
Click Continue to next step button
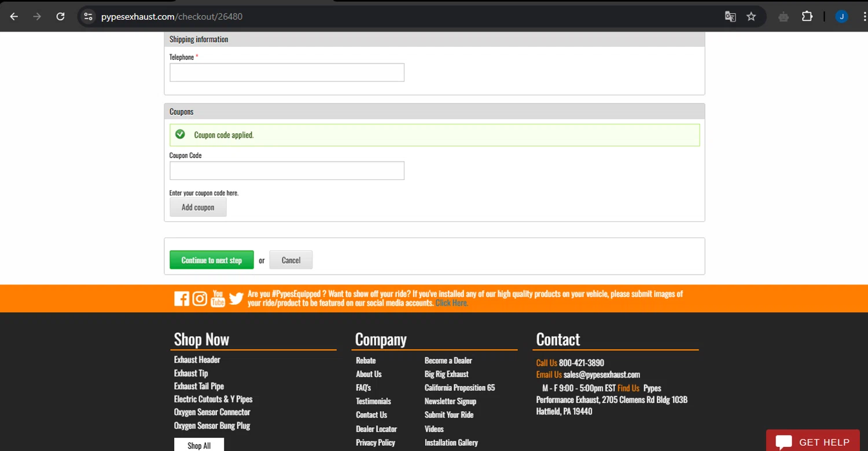(x=212, y=260)
